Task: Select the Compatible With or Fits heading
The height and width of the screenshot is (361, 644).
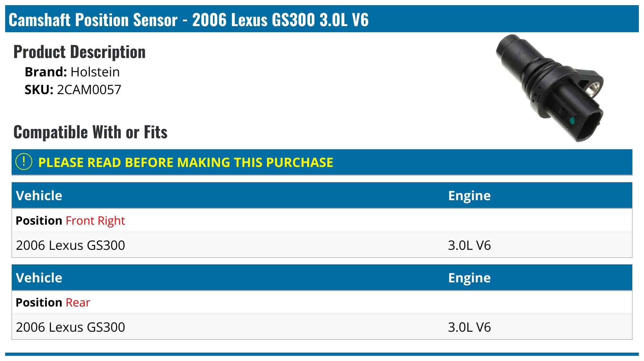Action: pyautogui.click(x=90, y=132)
